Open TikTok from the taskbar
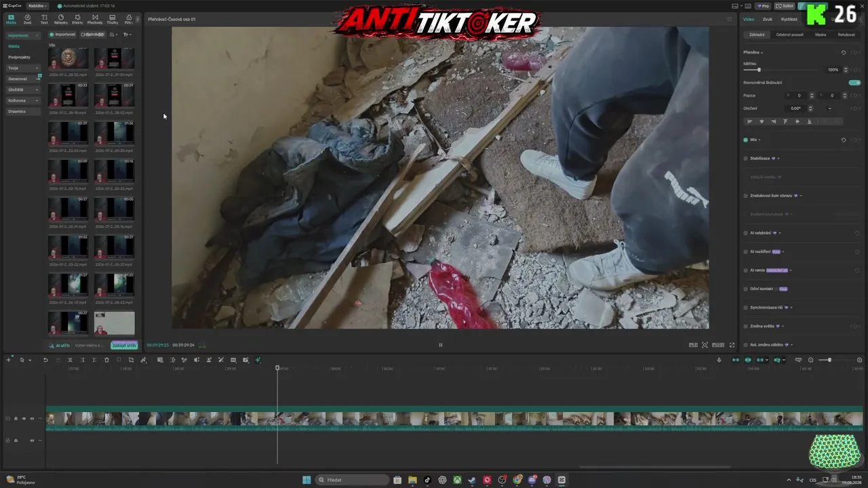This screenshot has height=488, width=868. [427, 480]
